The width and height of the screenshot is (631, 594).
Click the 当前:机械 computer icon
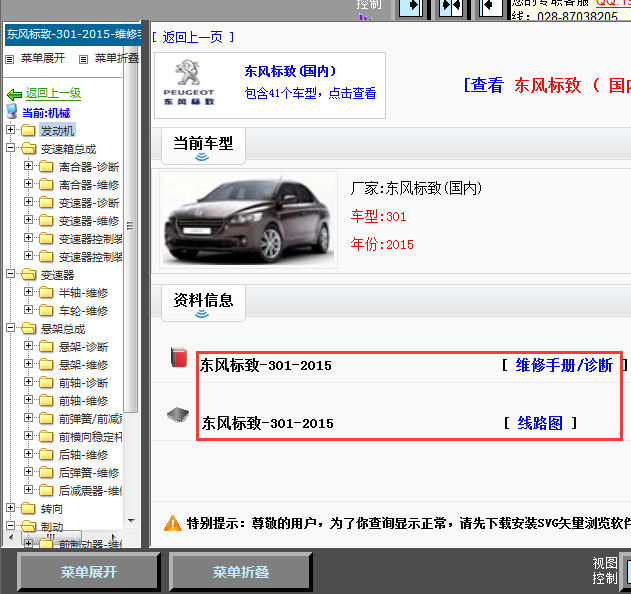[x=12, y=111]
